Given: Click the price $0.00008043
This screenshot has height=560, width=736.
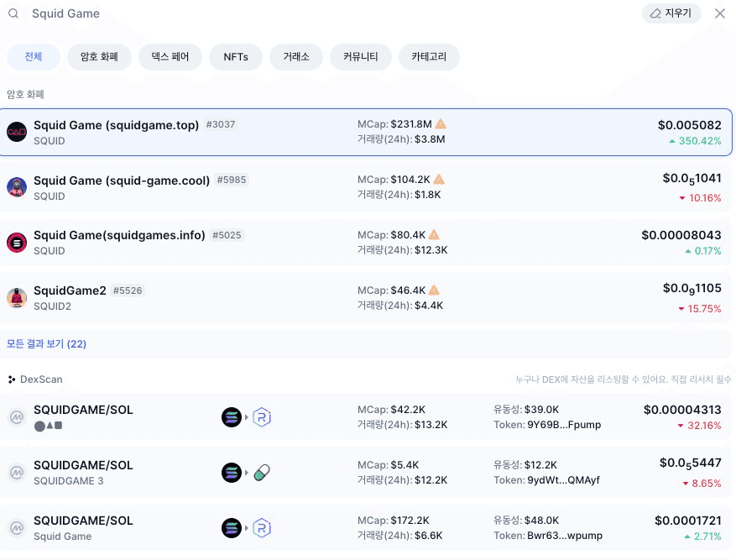Looking at the screenshot, I should pyautogui.click(x=681, y=235).
